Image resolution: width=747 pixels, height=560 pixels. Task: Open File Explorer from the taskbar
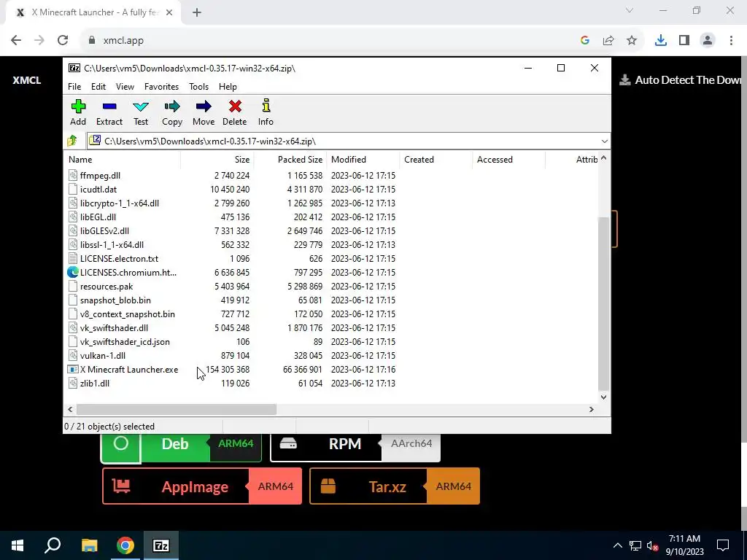point(89,545)
